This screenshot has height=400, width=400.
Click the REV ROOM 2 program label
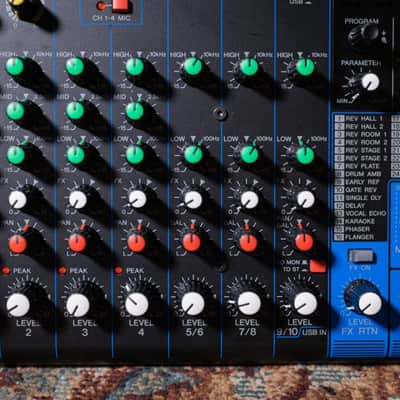point(366,142)
